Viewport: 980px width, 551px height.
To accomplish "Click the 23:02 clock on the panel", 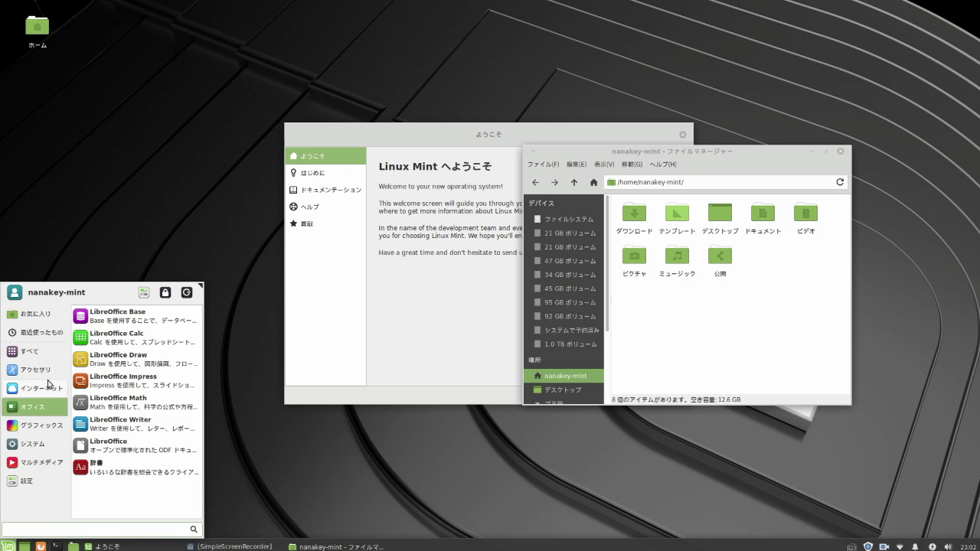I will coord(968,546).
